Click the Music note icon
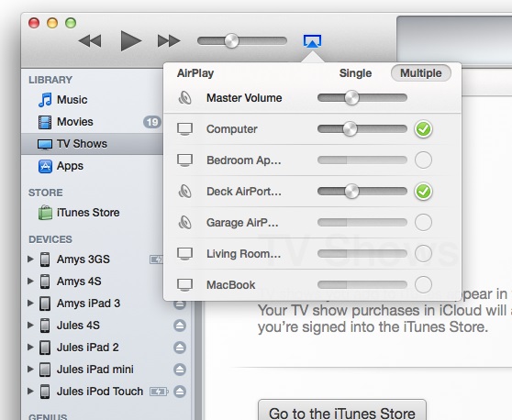Viewport: 512px width, 420px height. point(45,100)
